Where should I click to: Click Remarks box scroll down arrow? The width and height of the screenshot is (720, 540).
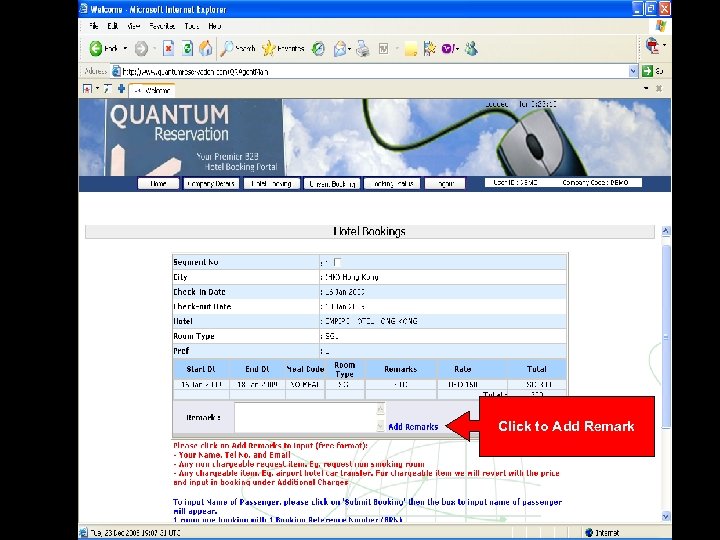(380, 427)
